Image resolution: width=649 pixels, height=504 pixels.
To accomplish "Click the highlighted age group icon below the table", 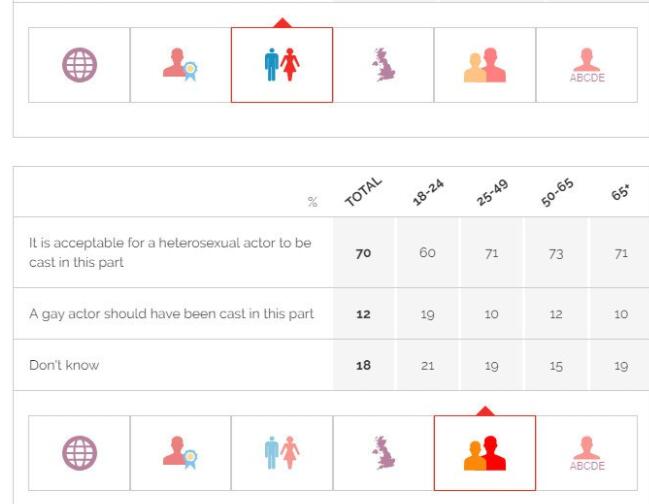I will 485,453.
